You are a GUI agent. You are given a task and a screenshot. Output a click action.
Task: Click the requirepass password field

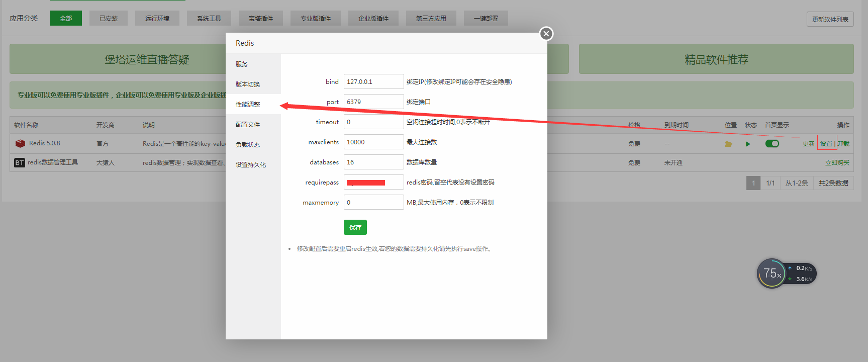coord(373,182)
